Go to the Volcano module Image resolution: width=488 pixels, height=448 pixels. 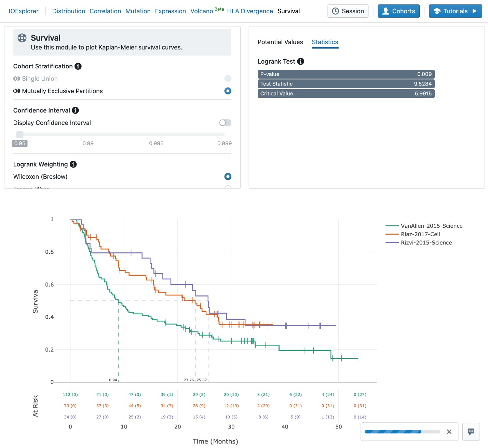(202, 11)
